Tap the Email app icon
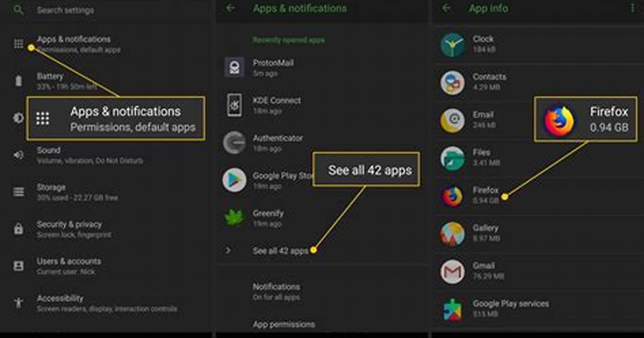The height and width of the screenshot is (338, 644). pos(453,120)
